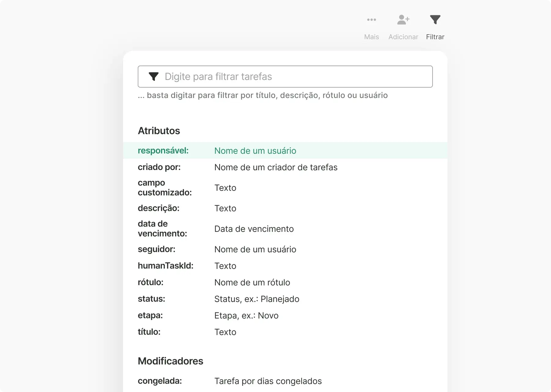Click the 'Filtrar' label in toolbar
Screen dimensions: 551x392
pos(435,37)
